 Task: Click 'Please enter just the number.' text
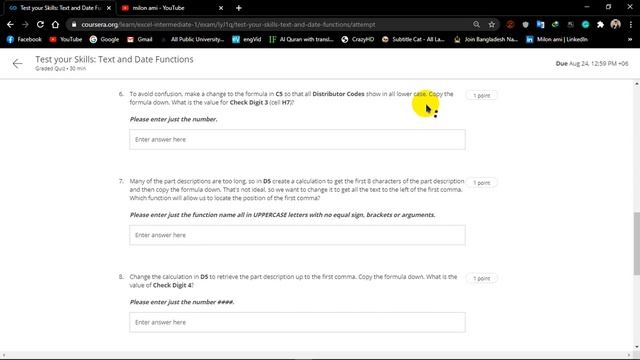(173, 119)
